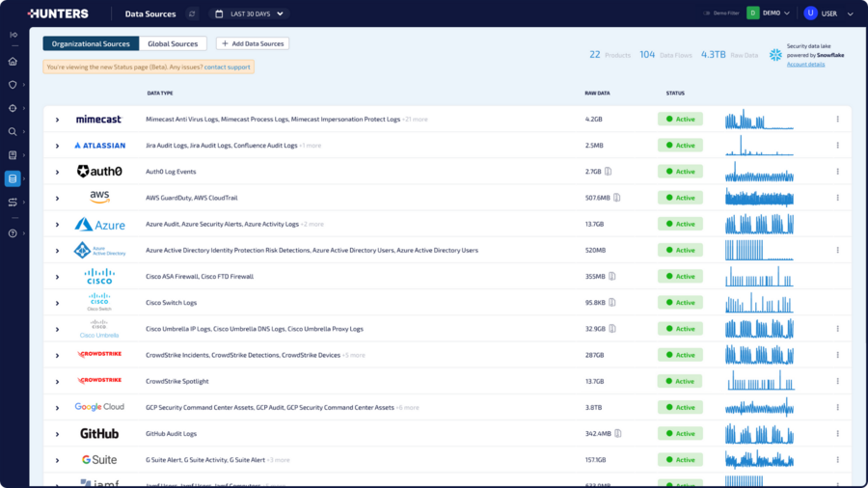868x488 pixels.
Task: Click the CrowdStrike Incidents activity sparkline chart
Action: (759, 355)
